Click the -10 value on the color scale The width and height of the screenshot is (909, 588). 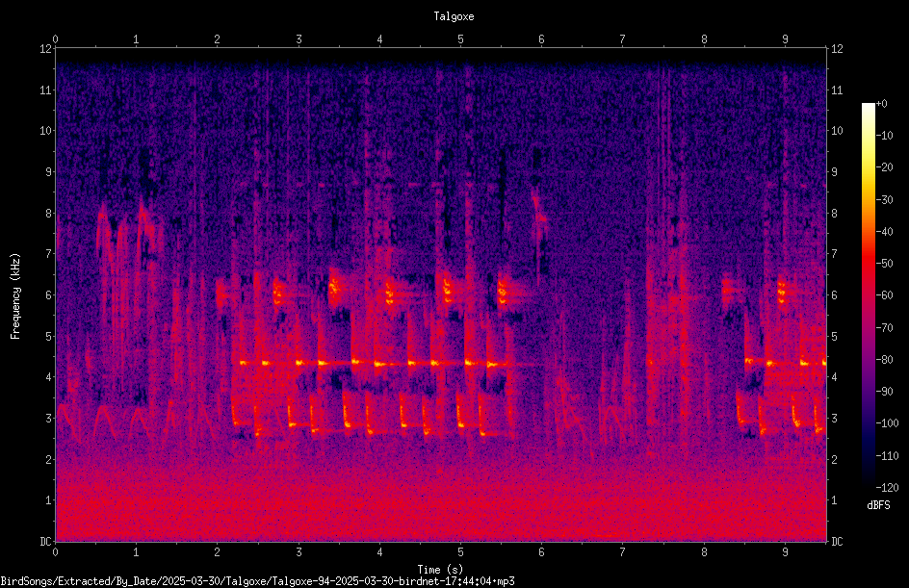[884, 136]
